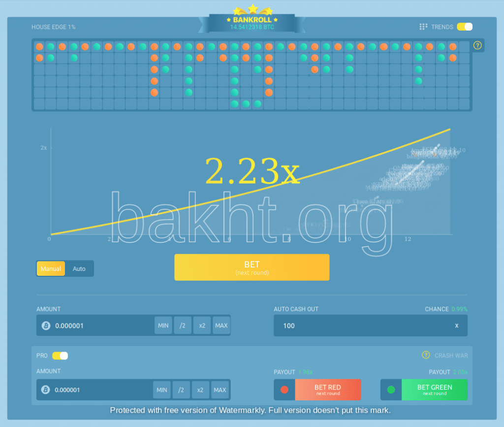
Task: Disable the Trends toggle
Action: pyautogui.click(x=464, y=27)
